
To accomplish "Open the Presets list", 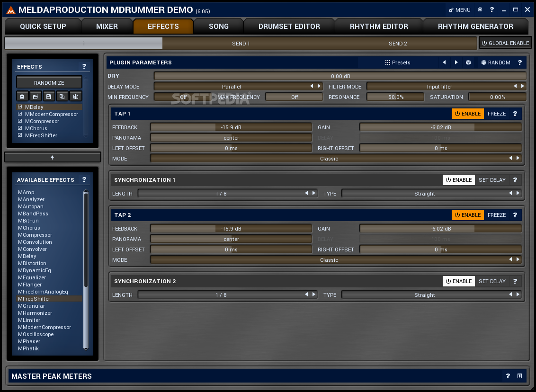I will click(x=398, y=62).
